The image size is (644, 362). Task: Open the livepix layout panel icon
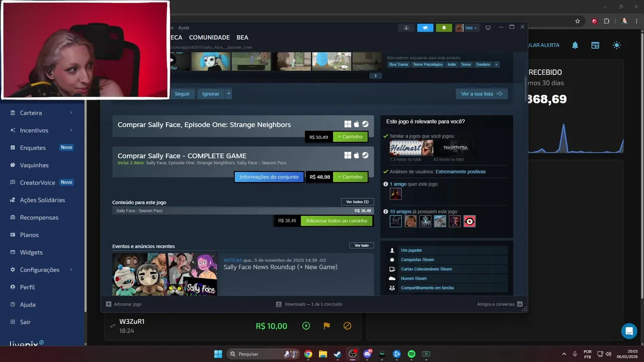595,45
